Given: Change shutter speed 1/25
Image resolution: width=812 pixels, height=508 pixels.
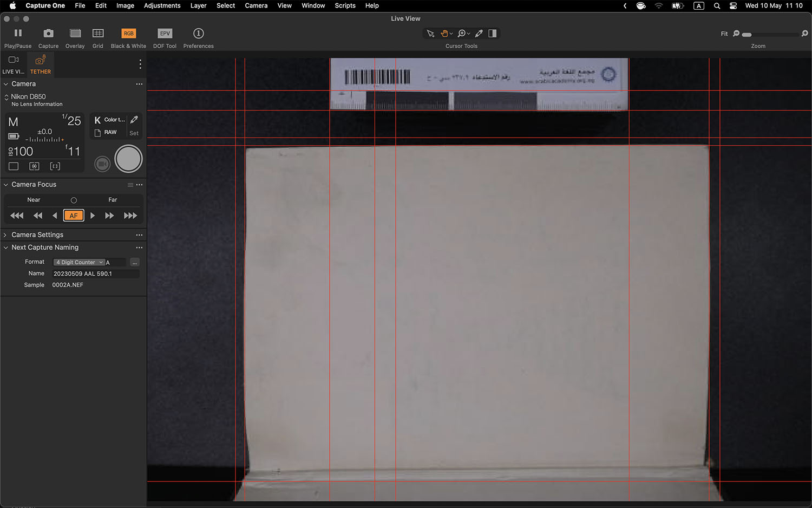Looking at the screenshot, I should point(71,120).
